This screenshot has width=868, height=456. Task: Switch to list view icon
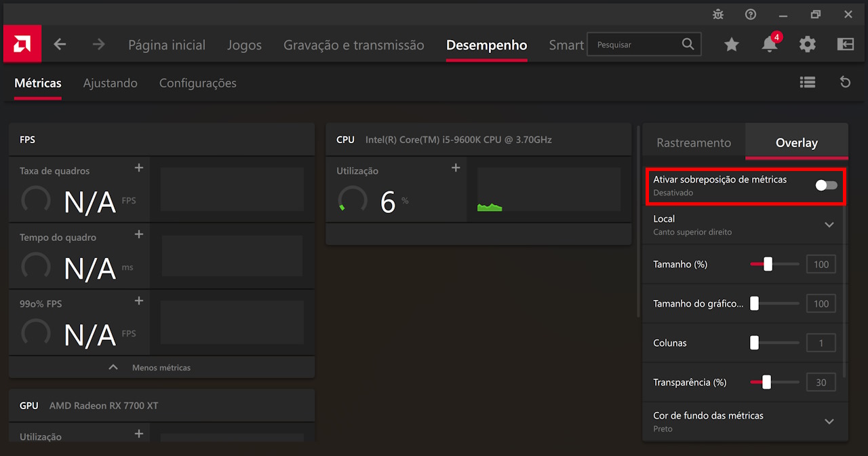tap(807, 82)
